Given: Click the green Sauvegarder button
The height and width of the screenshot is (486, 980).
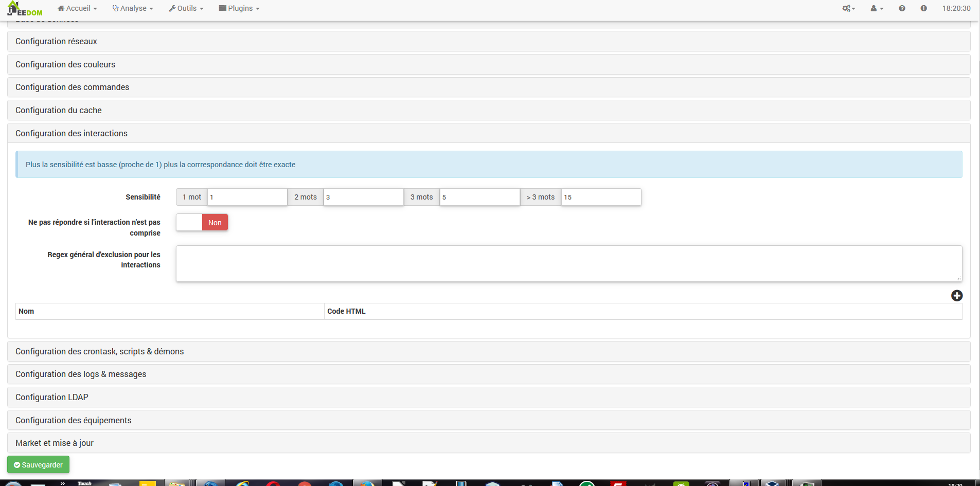Looking at the screenshot, I should tap(39, 465).
